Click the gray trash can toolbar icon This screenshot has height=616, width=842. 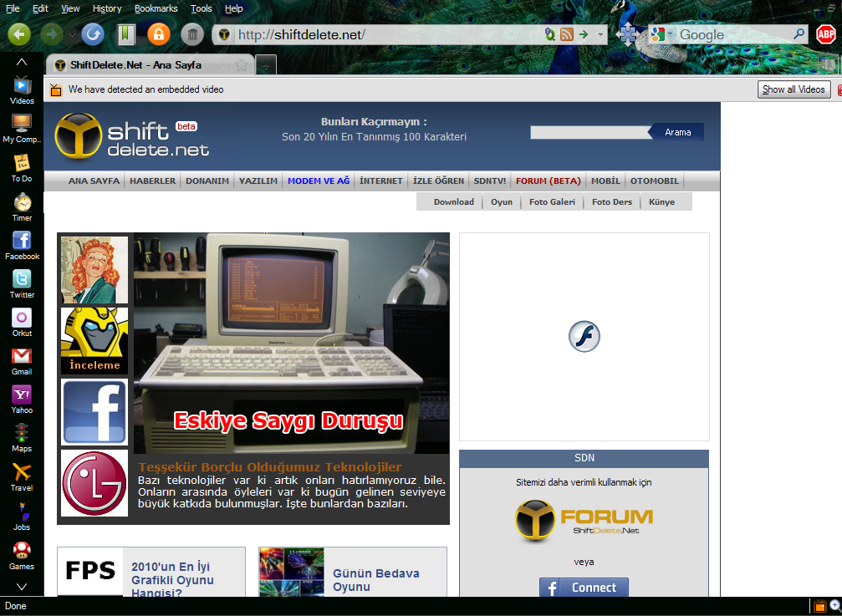click(x=192, y=35)
